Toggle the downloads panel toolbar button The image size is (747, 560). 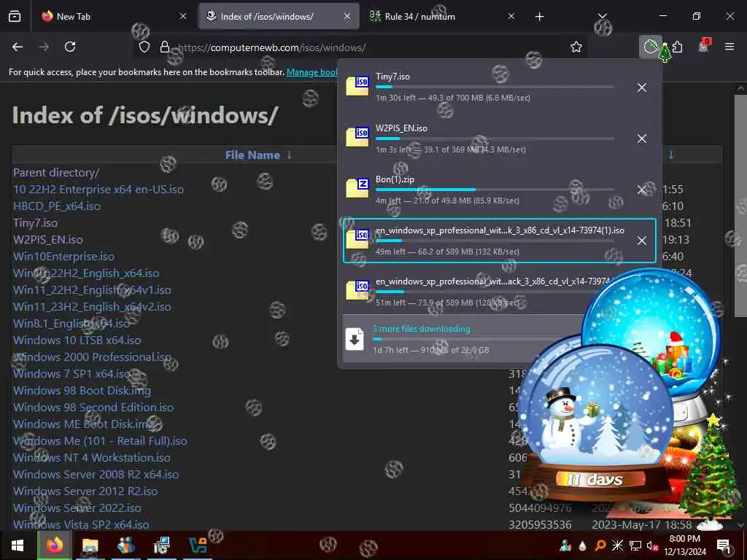coord(650,47)
